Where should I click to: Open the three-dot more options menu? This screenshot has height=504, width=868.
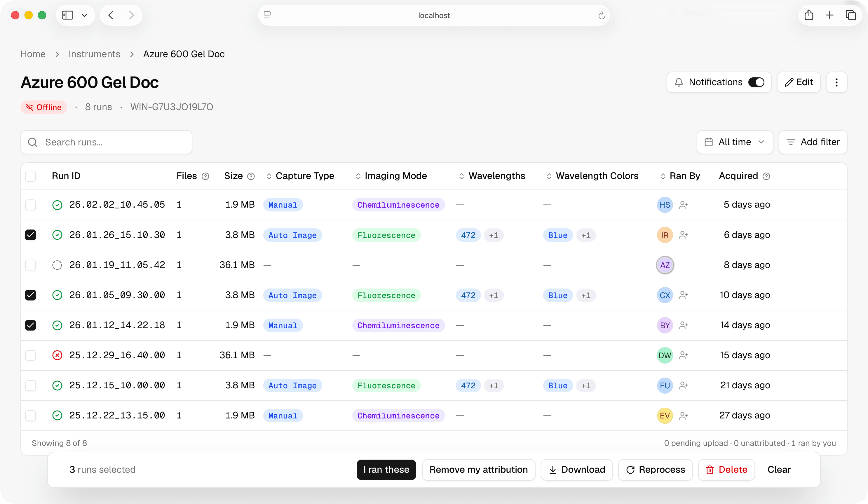click(836, 82)
